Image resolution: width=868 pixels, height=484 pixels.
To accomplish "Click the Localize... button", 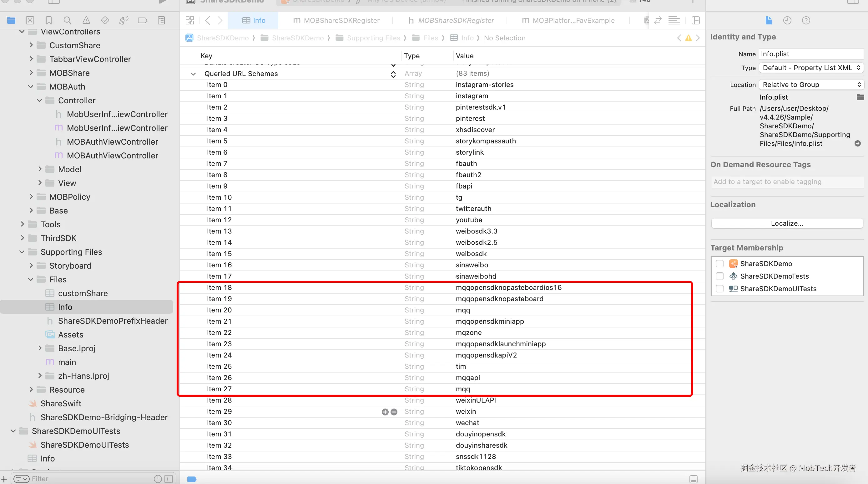I will point(787,223).
